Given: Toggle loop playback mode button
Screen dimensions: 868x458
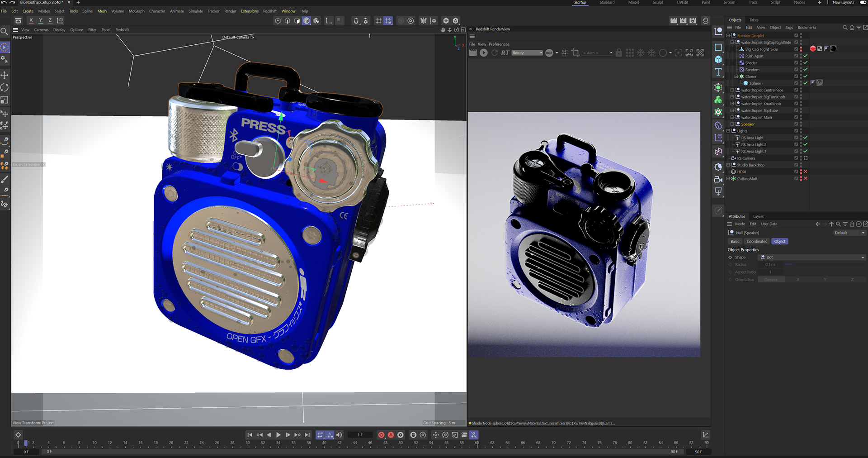Looking at the screenshot, I should [320, 435].
